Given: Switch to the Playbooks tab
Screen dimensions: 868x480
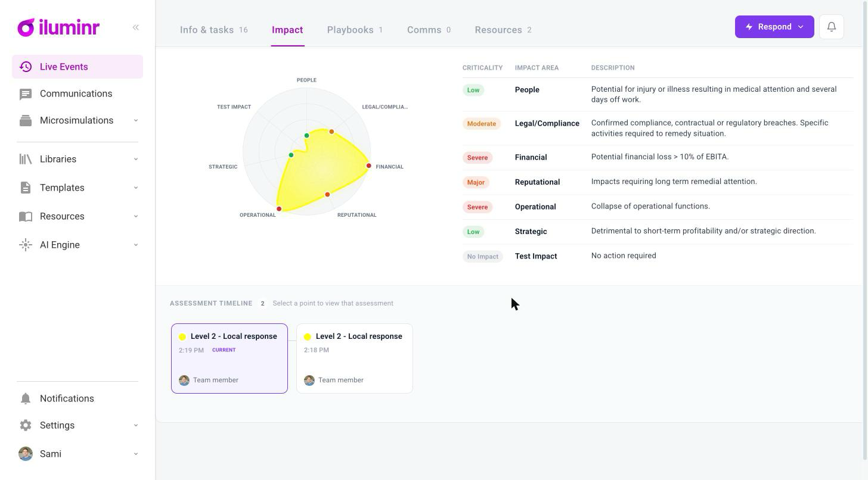Looking at the screenshot, I should [x=355, y=30].
